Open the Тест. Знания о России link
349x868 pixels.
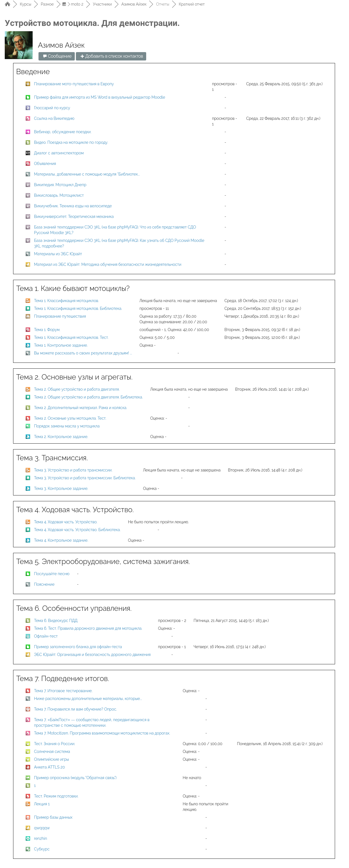(x=54, y=743)
